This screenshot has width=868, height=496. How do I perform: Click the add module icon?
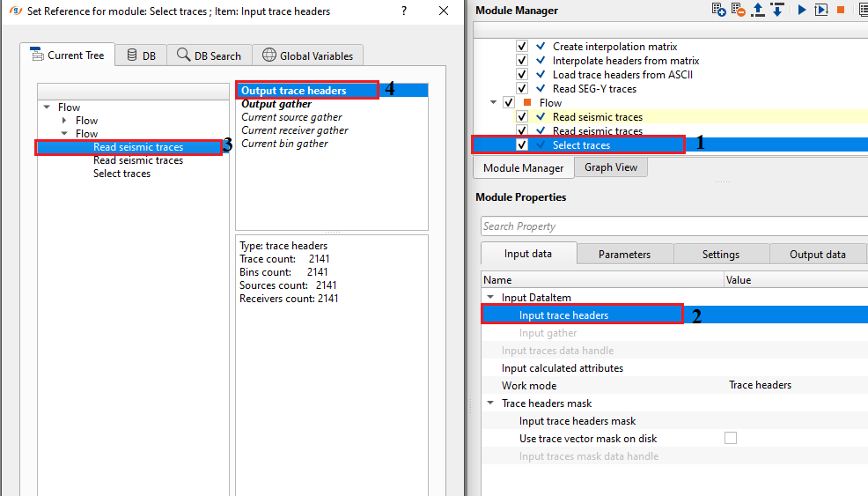click(x=719, y=10)
